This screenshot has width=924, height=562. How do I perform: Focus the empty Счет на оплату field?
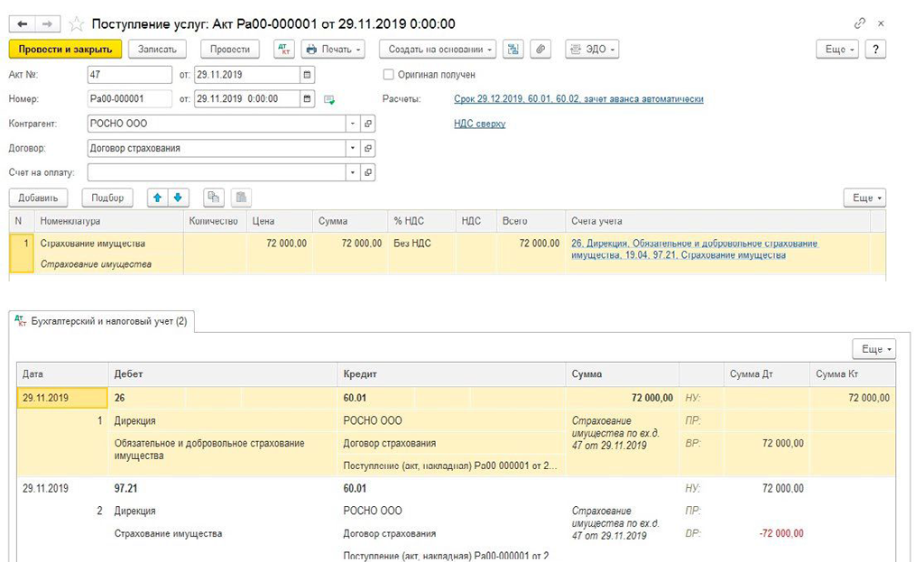tap(217, 172)
